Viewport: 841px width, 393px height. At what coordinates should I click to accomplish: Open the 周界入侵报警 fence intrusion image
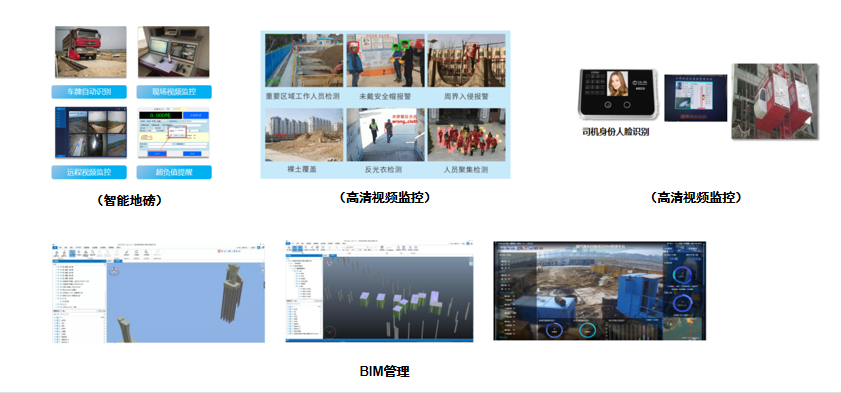pos(466,61)
